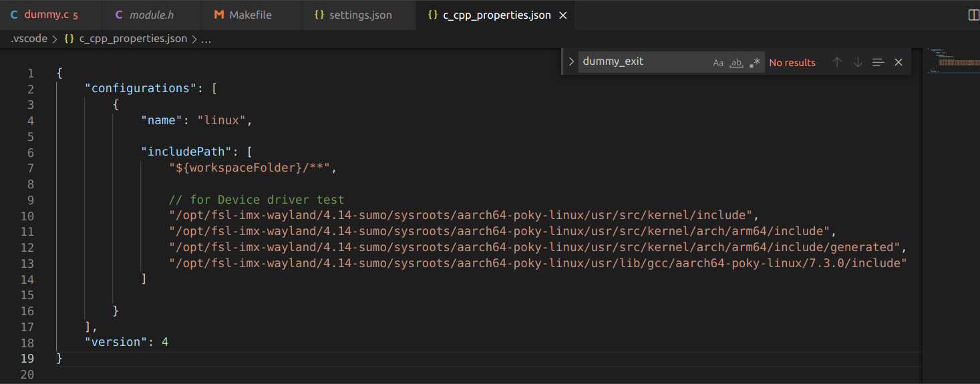Select the c_cpp_properties.json tab
The width and height of the screenshot is (980, 384).
click(496, 15)
